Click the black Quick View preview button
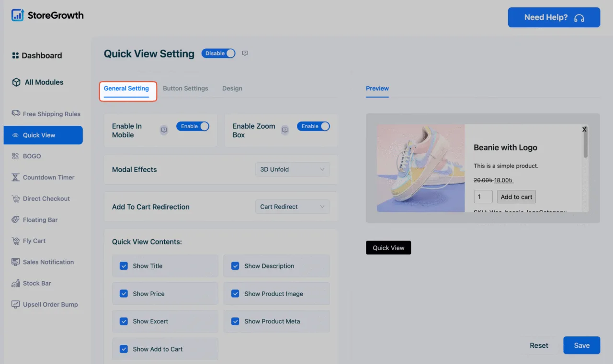 click(x=388, y=248)
